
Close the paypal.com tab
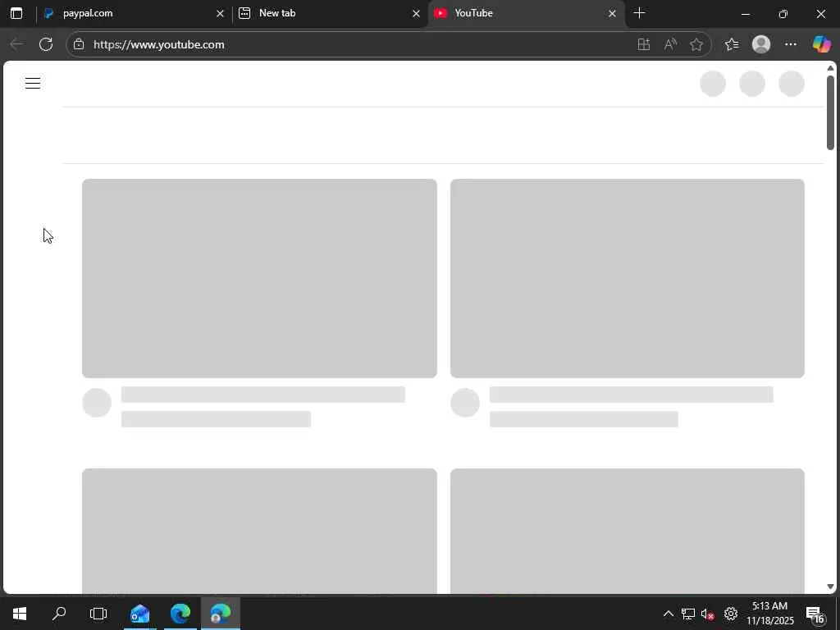coord(220,14)
